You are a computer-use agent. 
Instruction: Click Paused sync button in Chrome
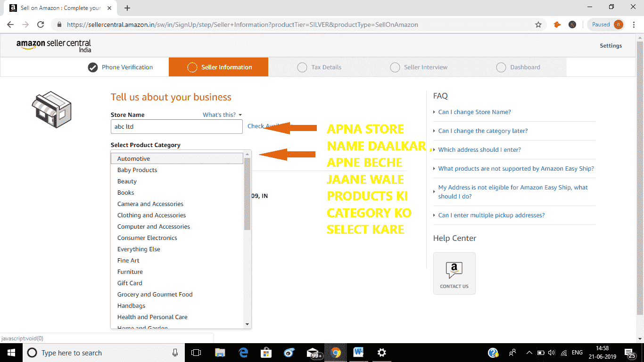(606, 25)
